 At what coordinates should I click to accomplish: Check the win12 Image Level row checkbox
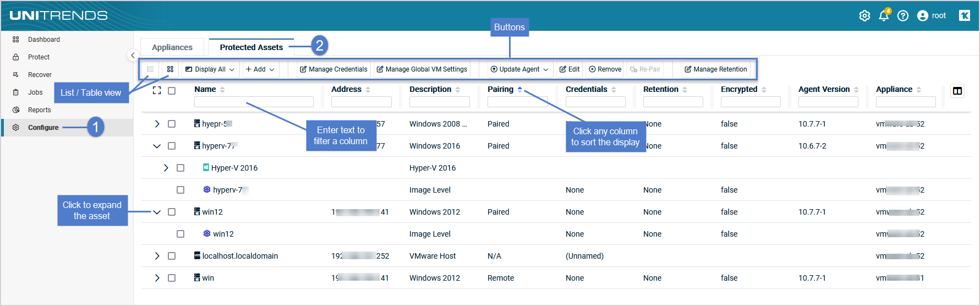180,234
